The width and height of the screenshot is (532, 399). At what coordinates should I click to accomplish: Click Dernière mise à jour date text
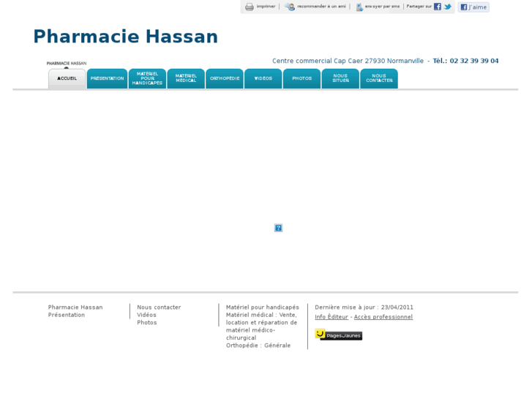pos(364,307)
